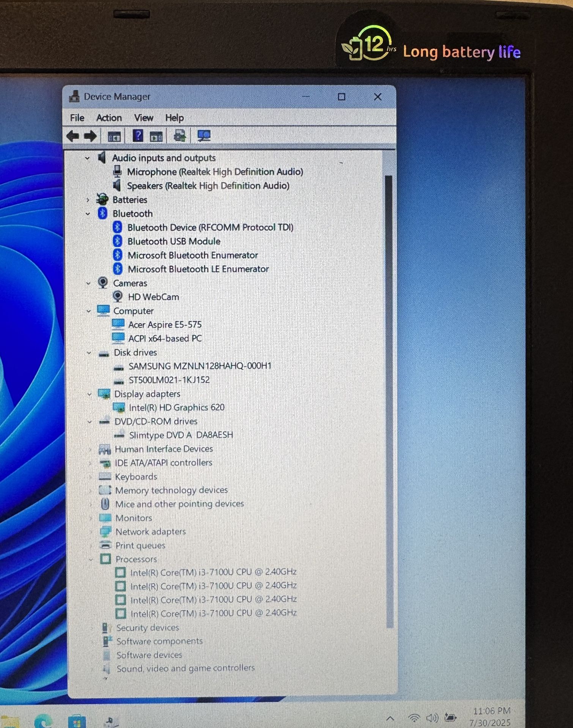Click the Update driver toolbar icon
The image size is (573, 728).
(179, 136)
